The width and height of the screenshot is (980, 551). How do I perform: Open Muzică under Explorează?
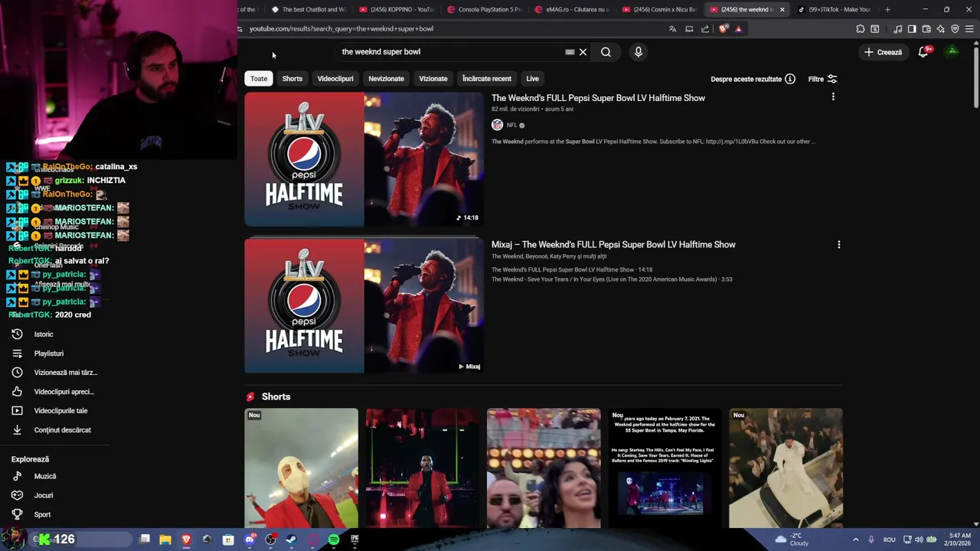pyautogui.click(x=45, y=476)
